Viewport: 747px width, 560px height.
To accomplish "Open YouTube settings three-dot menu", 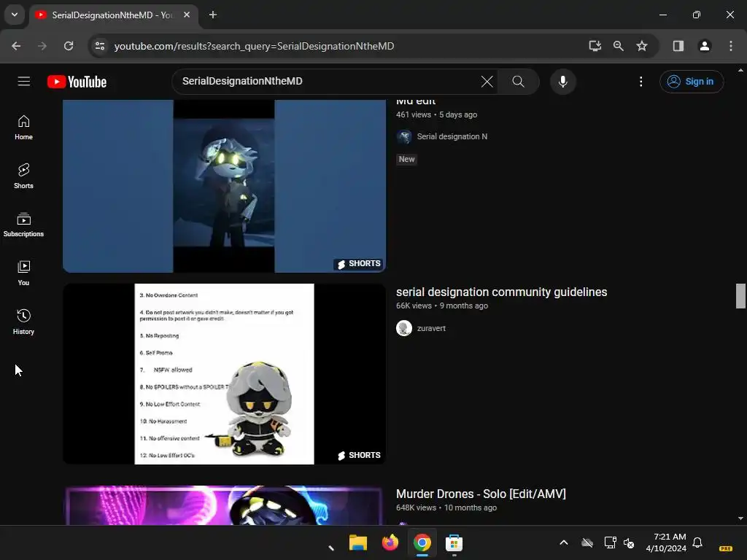I will 640,82.
